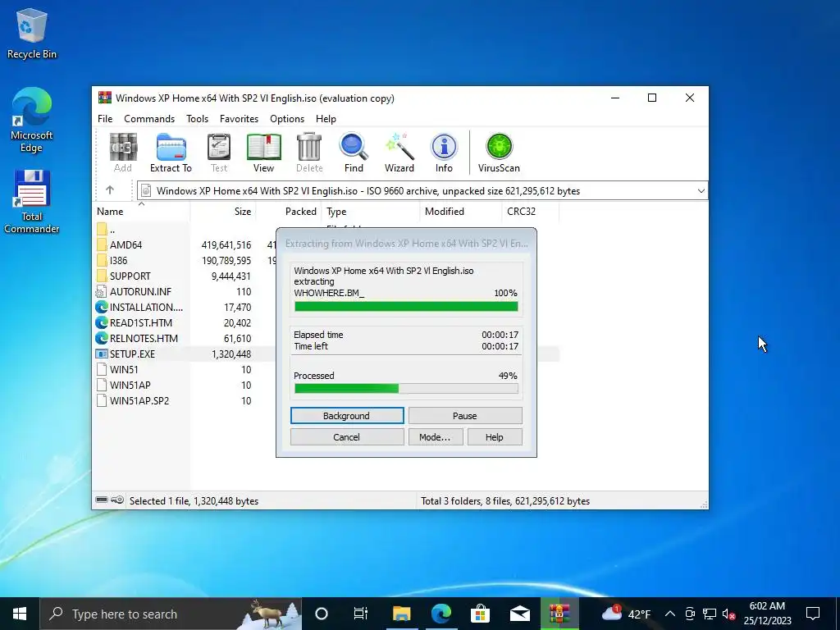Open the notification center icon
This screenshot has height=630, width=840.
pos(813,614)
